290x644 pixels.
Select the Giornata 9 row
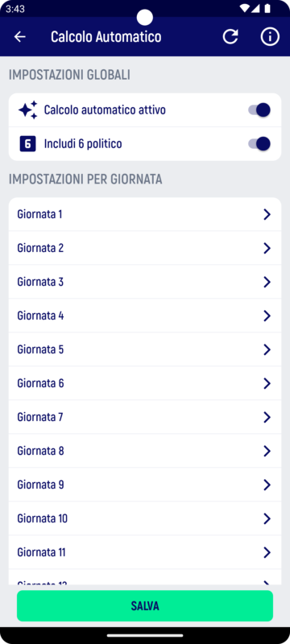(x=145, y=485)
